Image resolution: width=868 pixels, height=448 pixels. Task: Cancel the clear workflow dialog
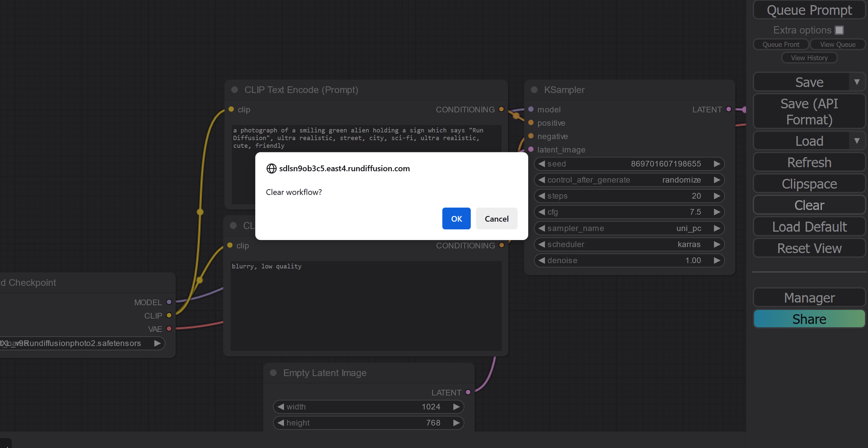click(x=496, y=218)
